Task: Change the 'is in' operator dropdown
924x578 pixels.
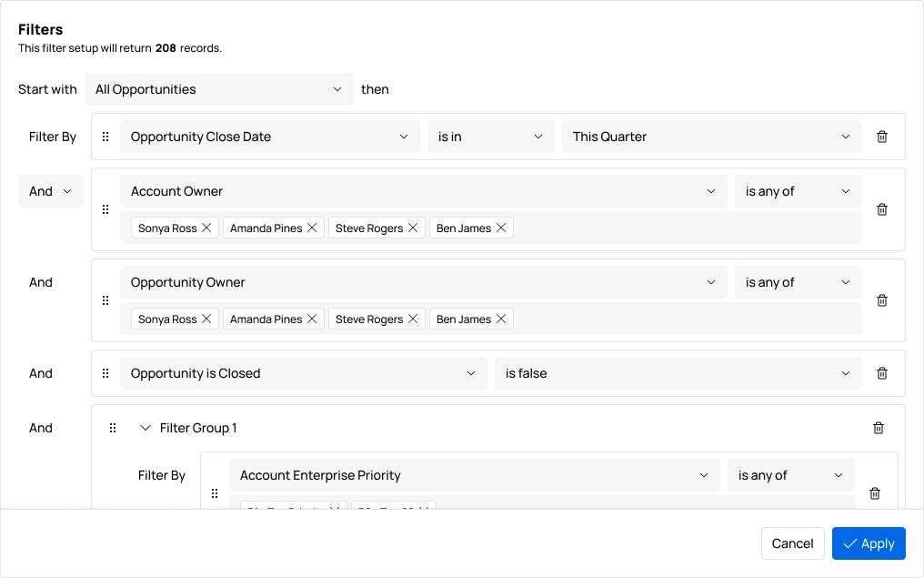Action: [x=490, y=137]
